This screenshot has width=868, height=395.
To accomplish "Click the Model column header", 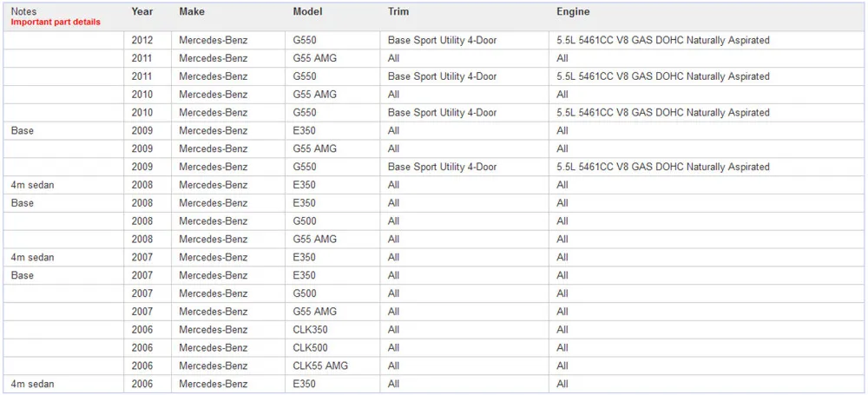I will [308, 11].
